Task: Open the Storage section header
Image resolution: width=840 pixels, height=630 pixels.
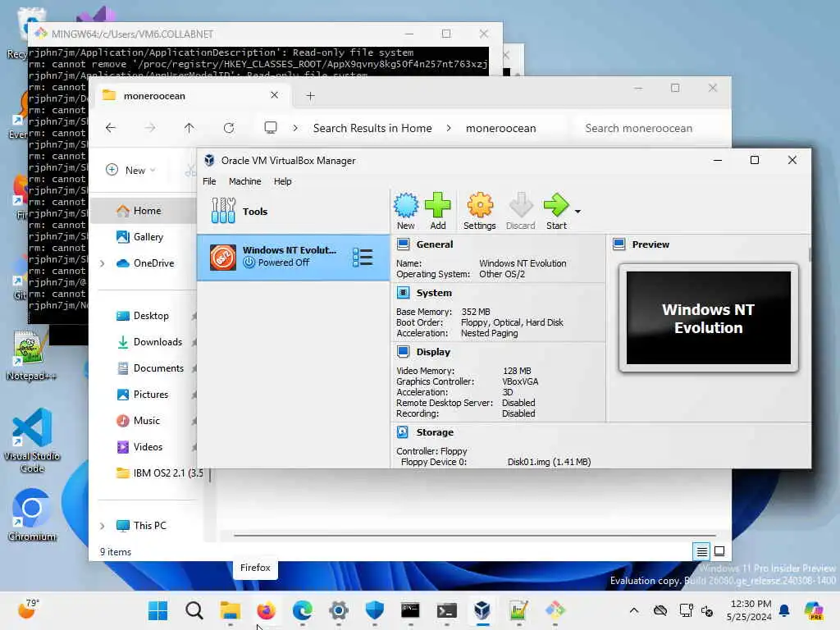Action: coord(435,432)
